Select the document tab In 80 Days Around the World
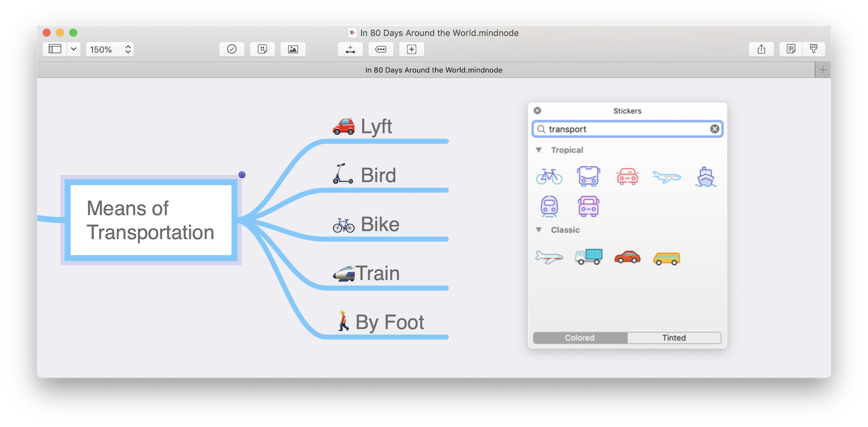The image size is (868, 427). click(x=433, y=70)
